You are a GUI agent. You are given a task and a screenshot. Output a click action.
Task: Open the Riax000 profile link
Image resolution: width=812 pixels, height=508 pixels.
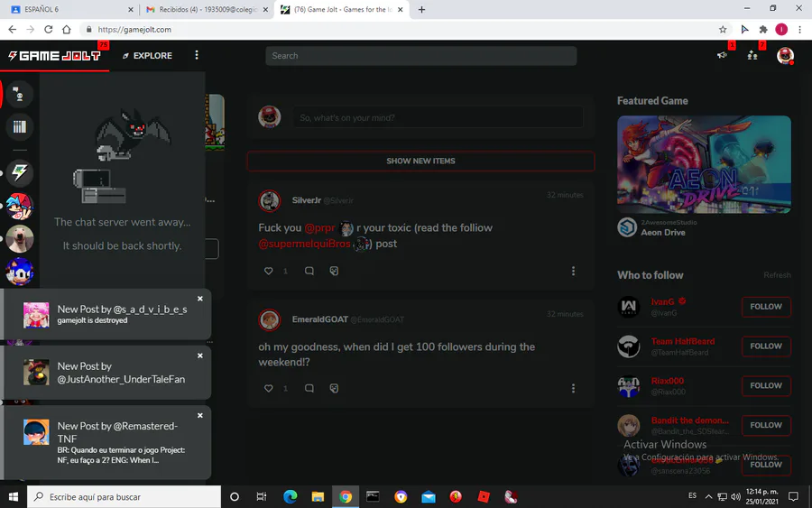point(667,381)
